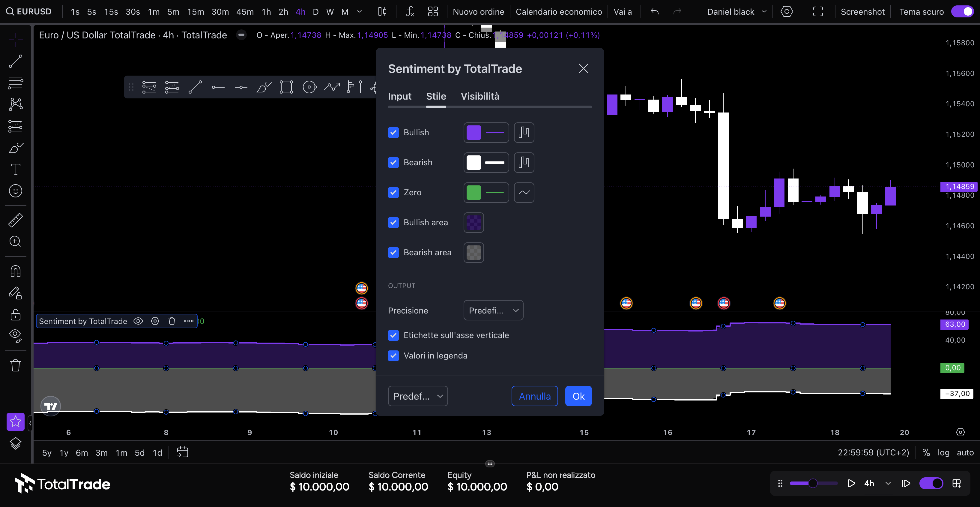Uncheck the Bullish area checkbox

(393, 223)
